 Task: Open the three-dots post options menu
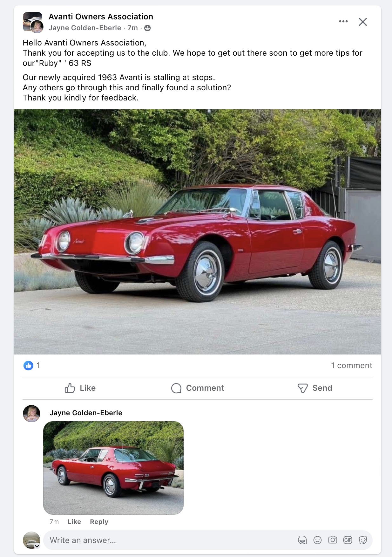tap(343, 22)
